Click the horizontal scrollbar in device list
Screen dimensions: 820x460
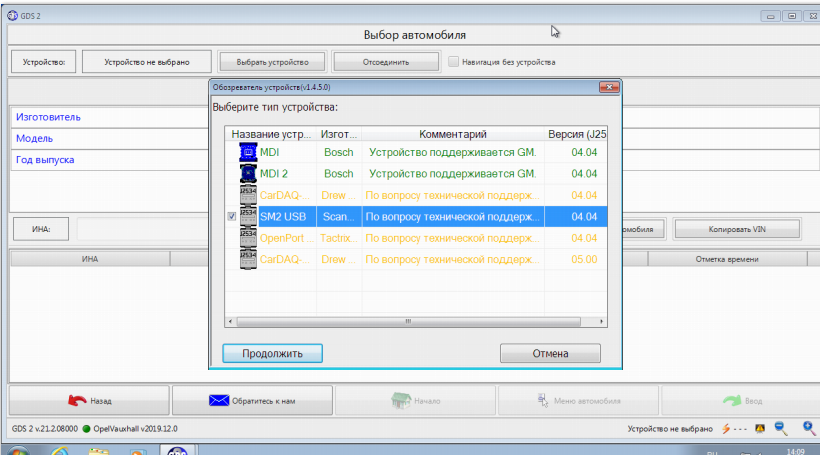pyautogui.click(x=408, y=321)
